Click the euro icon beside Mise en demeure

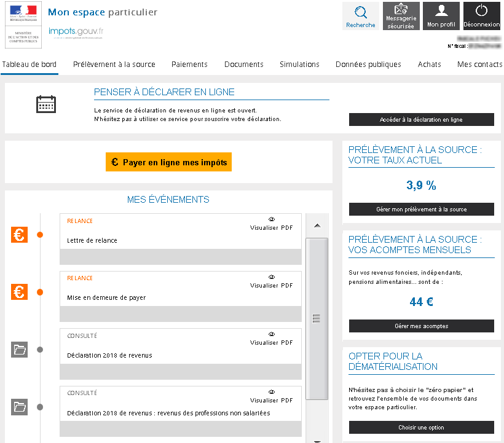pyautogui.click(x=20, y=292)
